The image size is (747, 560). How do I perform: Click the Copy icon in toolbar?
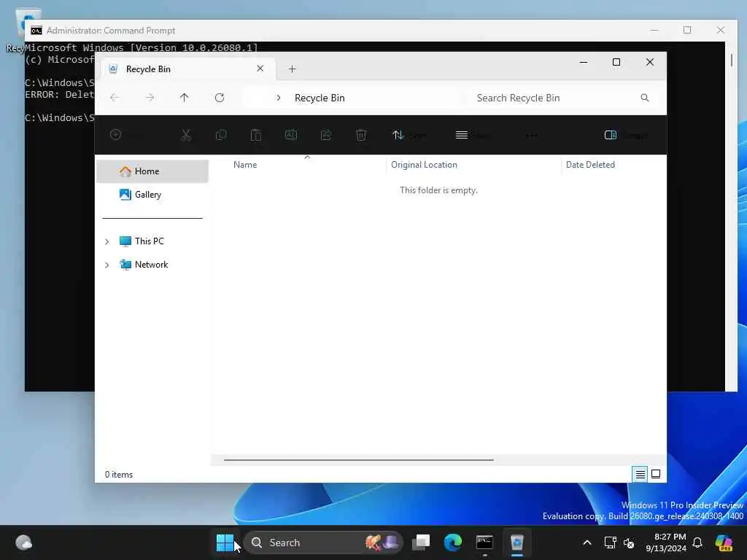(x=221, y=135)
